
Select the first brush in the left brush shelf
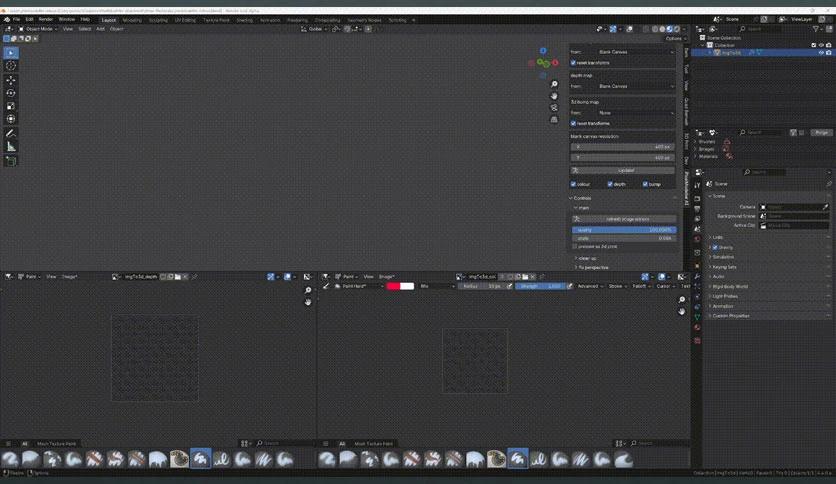click(10, 458)
